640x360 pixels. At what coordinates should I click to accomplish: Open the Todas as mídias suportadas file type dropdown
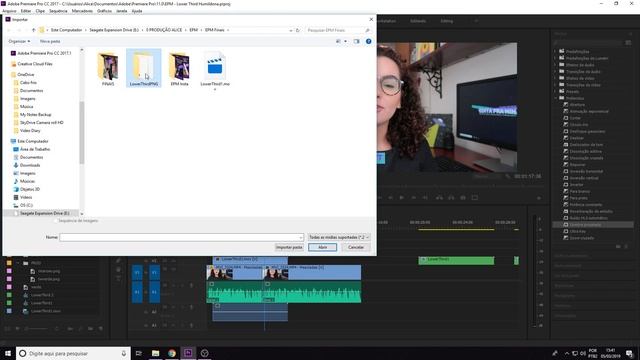tap(339, 237)
